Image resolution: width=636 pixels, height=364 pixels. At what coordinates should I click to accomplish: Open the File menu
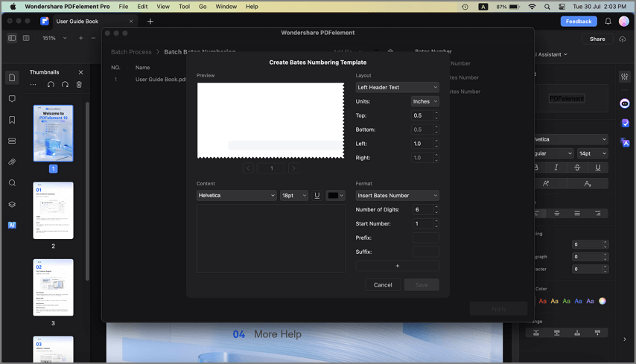coord(124,7)
